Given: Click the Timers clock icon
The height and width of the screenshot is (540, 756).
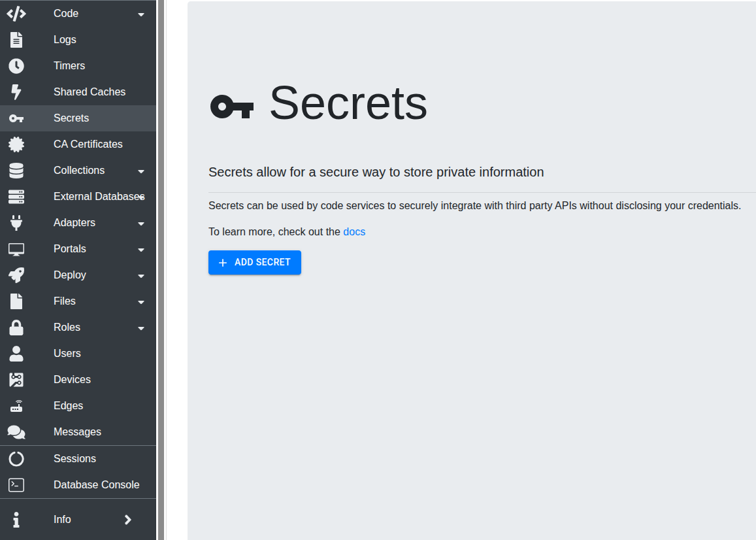Looking at the screenshot, I should [x=16, y=66].
